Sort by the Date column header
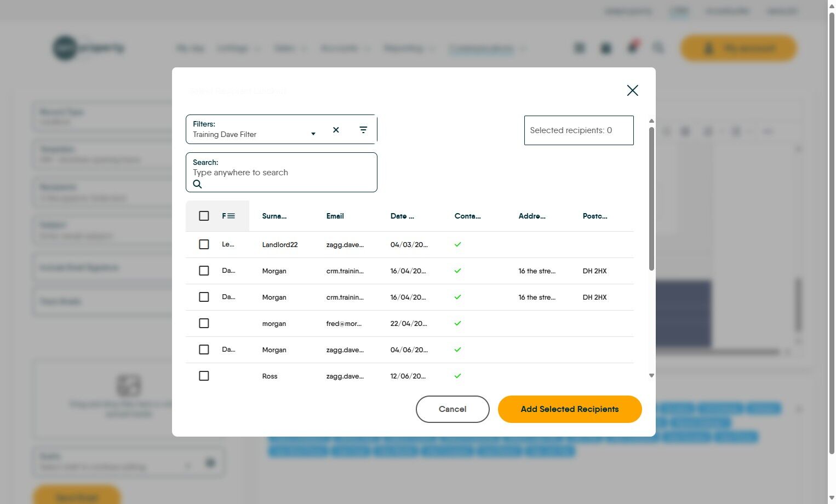The width and height of the screenshot is (836, 504). (402, 216)
